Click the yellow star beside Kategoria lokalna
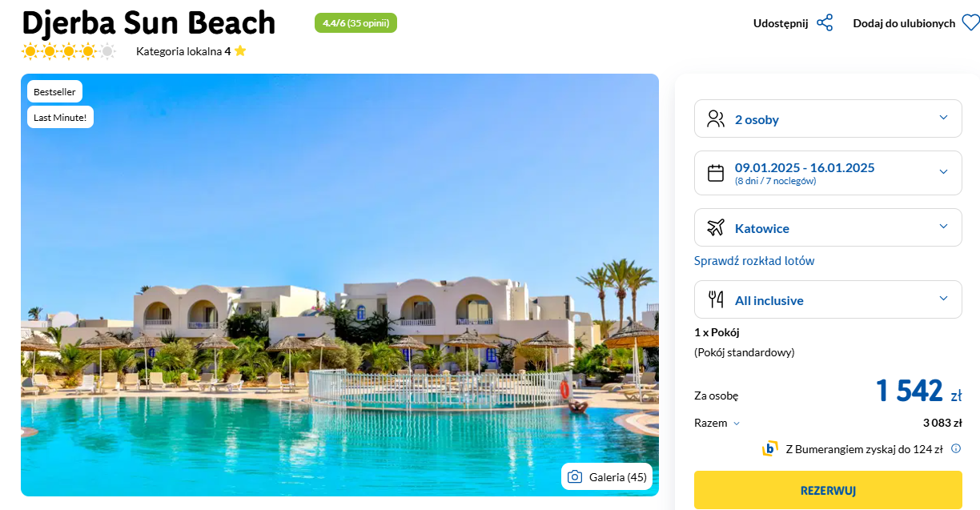This screenshot has height=510, width=980. (240, 51)
